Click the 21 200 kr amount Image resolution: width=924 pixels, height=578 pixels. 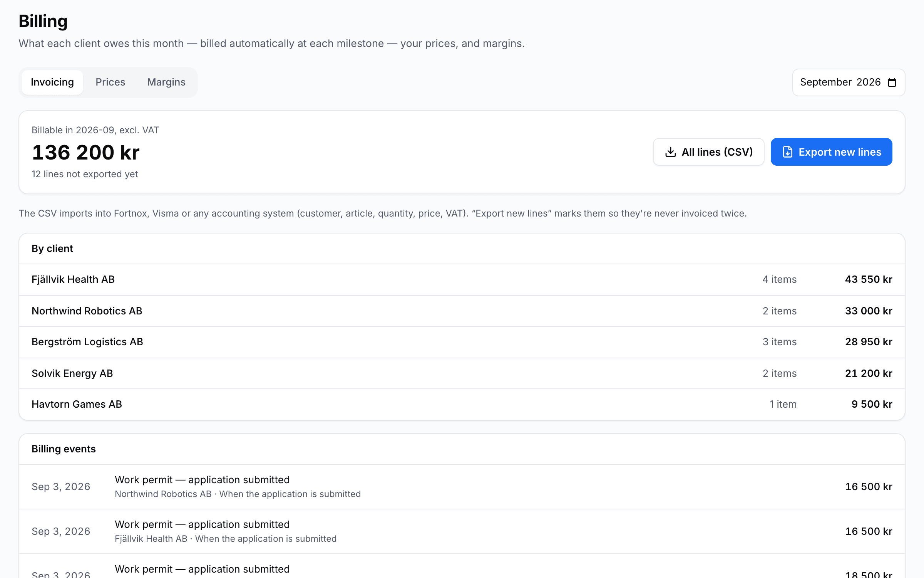point(869,373)
